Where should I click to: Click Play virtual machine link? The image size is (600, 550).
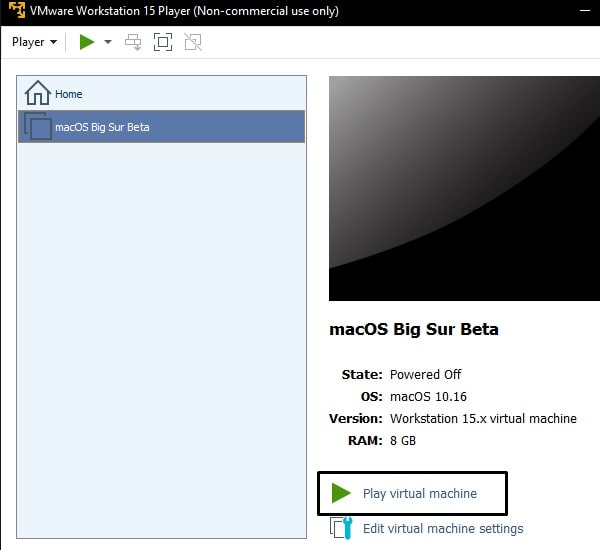[420, 493]
